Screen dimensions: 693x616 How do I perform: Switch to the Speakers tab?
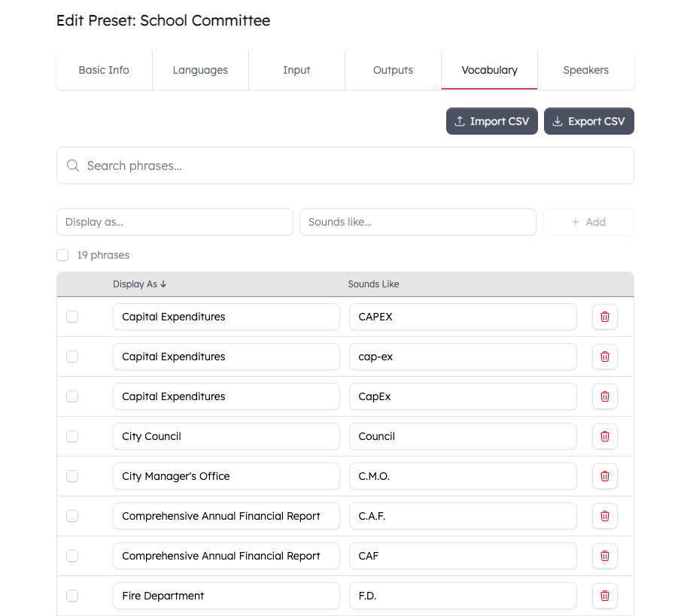[x=585, y=69]
